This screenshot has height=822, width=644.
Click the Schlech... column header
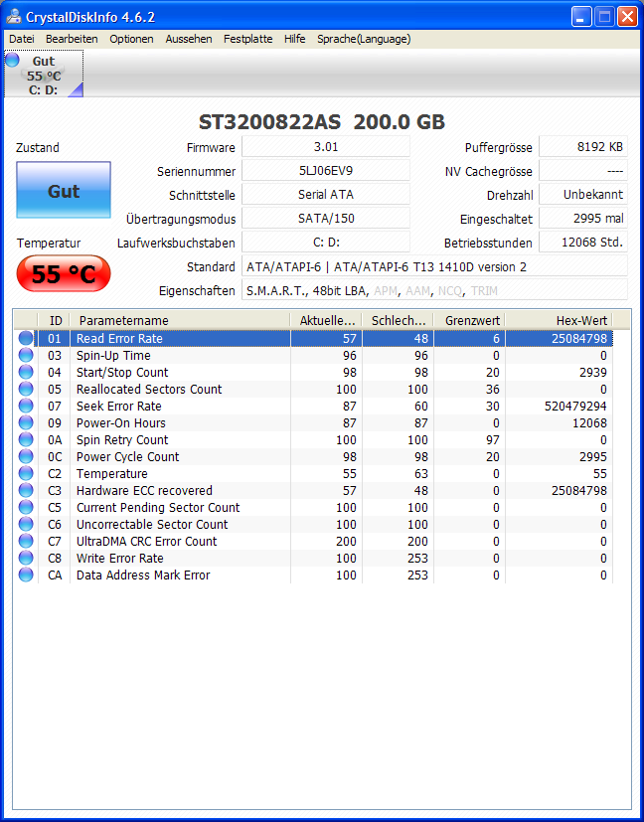(x=398, y=320)
